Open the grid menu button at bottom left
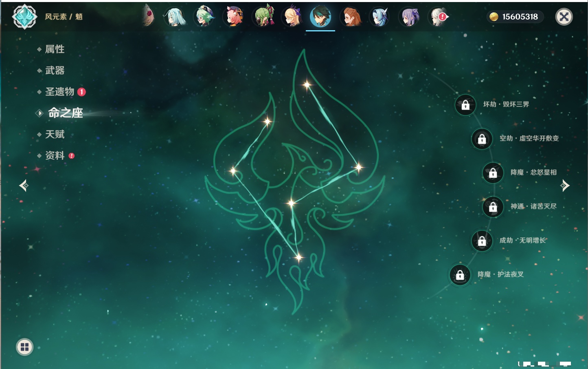Viewport: 588px width, 369px height. 24,347
